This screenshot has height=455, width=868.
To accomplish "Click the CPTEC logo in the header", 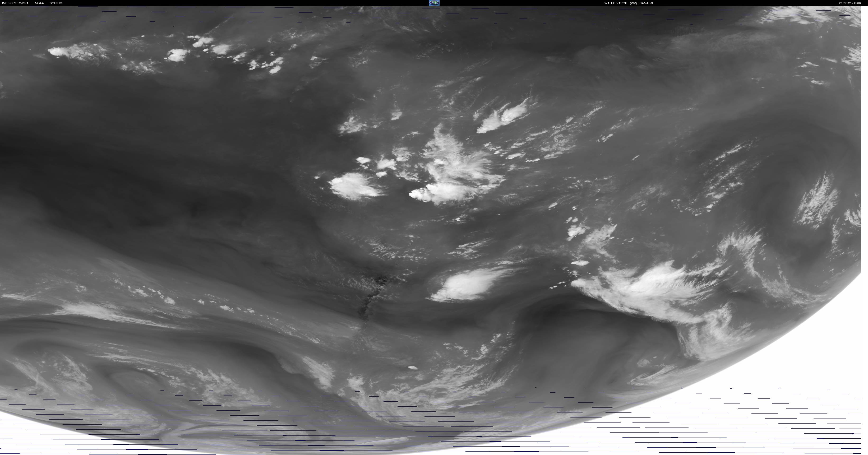I will click(434, 3).
